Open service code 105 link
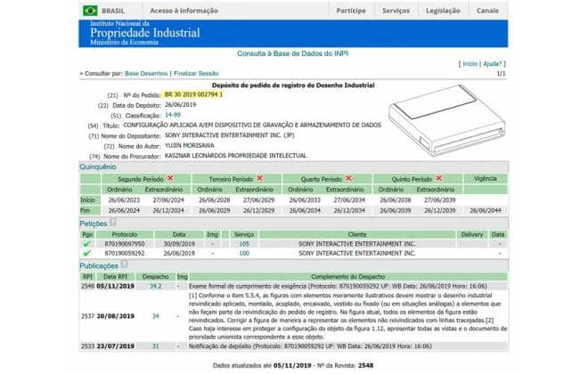Image resolution: width=588 pixels, height=374 pixels. click(244, 244)
